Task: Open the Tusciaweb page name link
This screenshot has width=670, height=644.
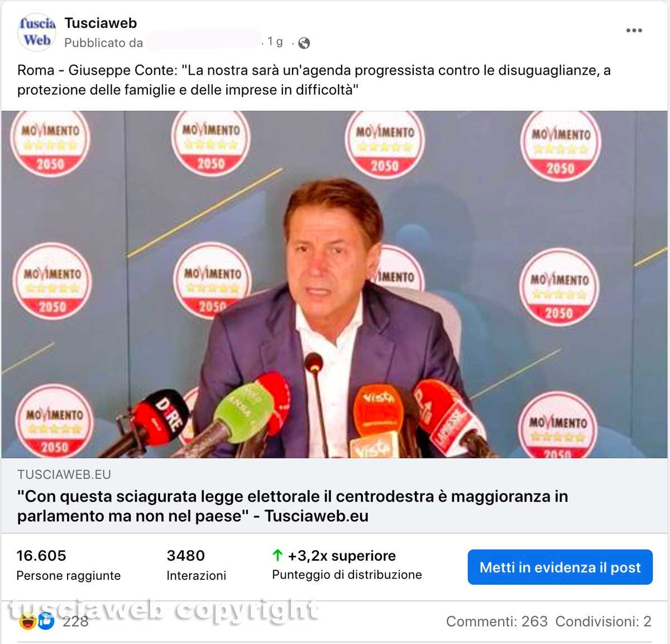Action: (x=100, y=23)
